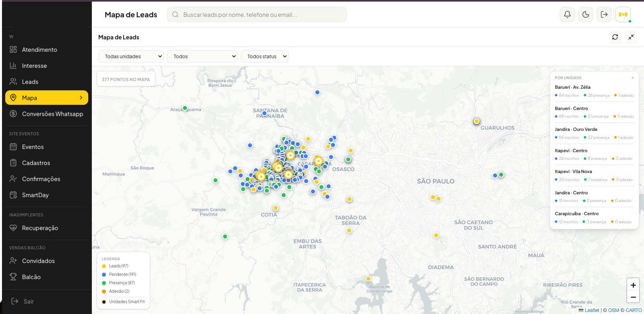Image resolution: width=644 pixels, height=314 pixels.
Task: Click Unidades Smart Fit legend entry
Action: coord(123,302)
